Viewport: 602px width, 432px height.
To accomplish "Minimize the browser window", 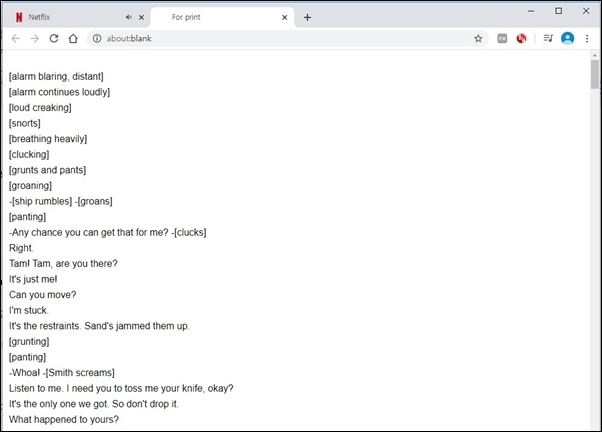I will [x=531, y=11].
